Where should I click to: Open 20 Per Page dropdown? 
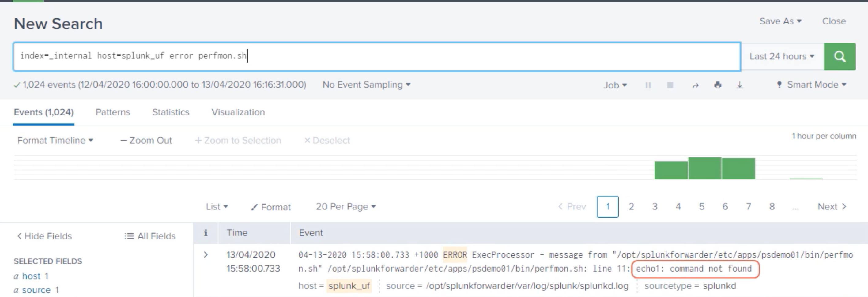click(x=346, y=206)
